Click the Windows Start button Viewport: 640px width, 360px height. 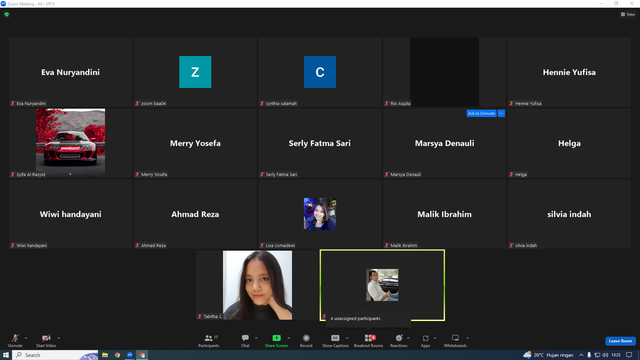(x=6, y=355)
